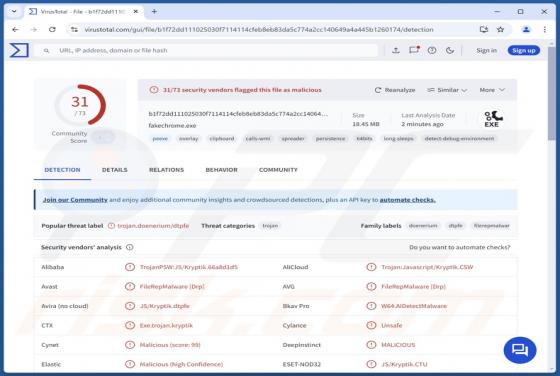Click the long-sleeps tag
Image resolution: width=560 pixels, height=376 pixels.
tap(399, 139)
